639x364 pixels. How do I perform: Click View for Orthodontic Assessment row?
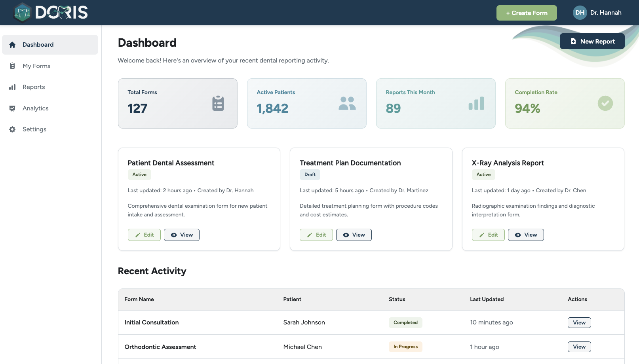point(579,347)
